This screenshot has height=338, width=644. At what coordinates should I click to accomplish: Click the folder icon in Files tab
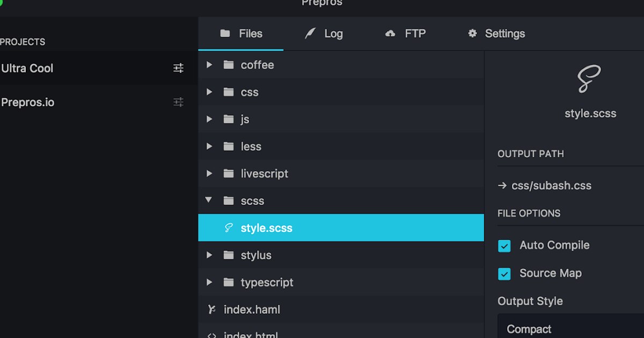click(225, 33)
